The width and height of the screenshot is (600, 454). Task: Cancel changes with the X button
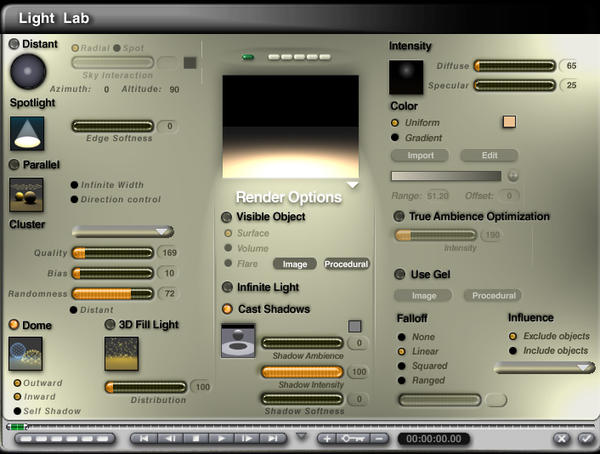[x=561, y=439]
